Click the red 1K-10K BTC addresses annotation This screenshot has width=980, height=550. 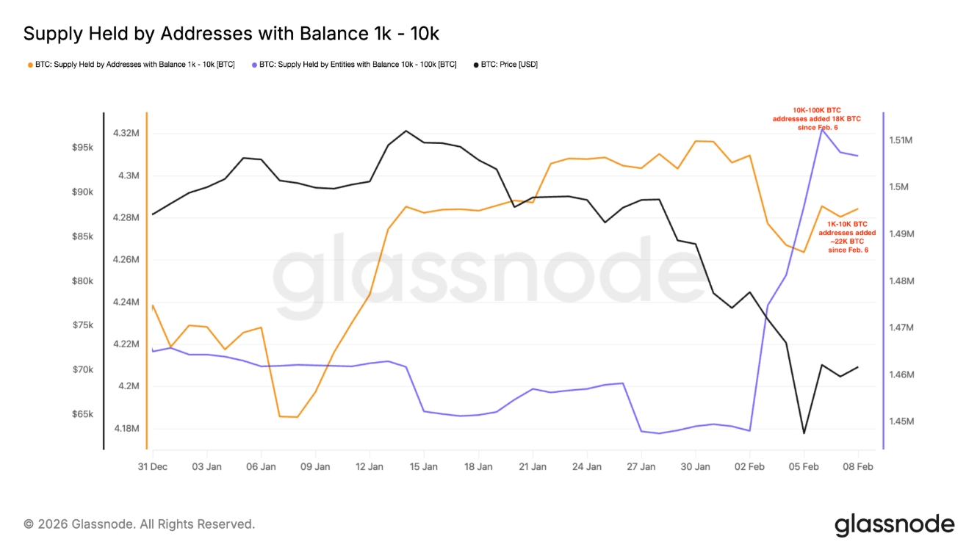pos(847,236)
